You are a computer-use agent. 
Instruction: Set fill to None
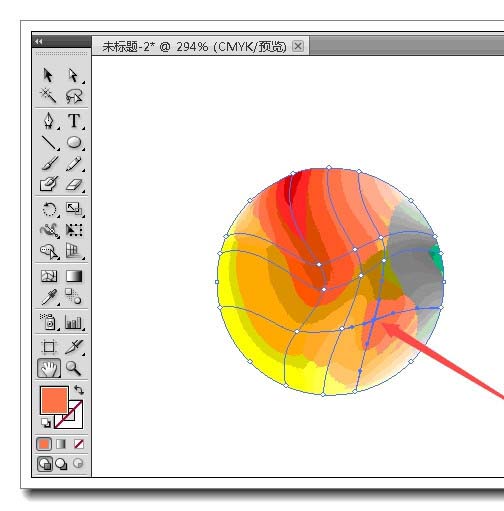point(79,444)
